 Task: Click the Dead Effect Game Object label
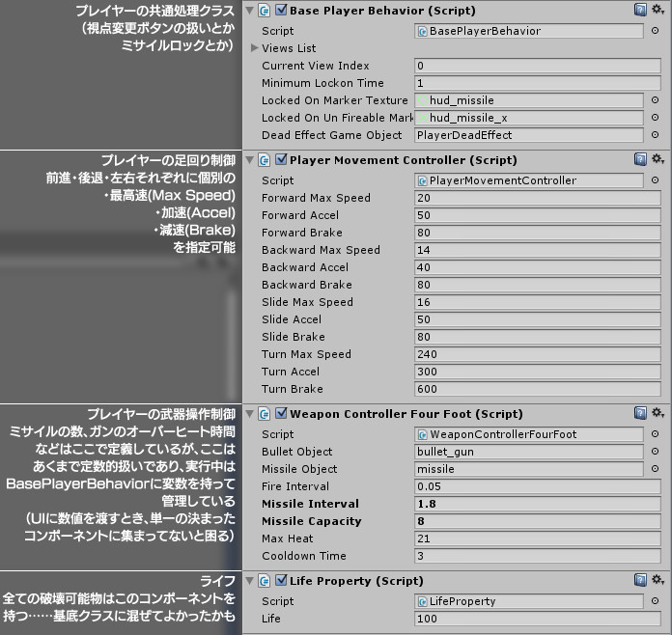pos(332,135)
